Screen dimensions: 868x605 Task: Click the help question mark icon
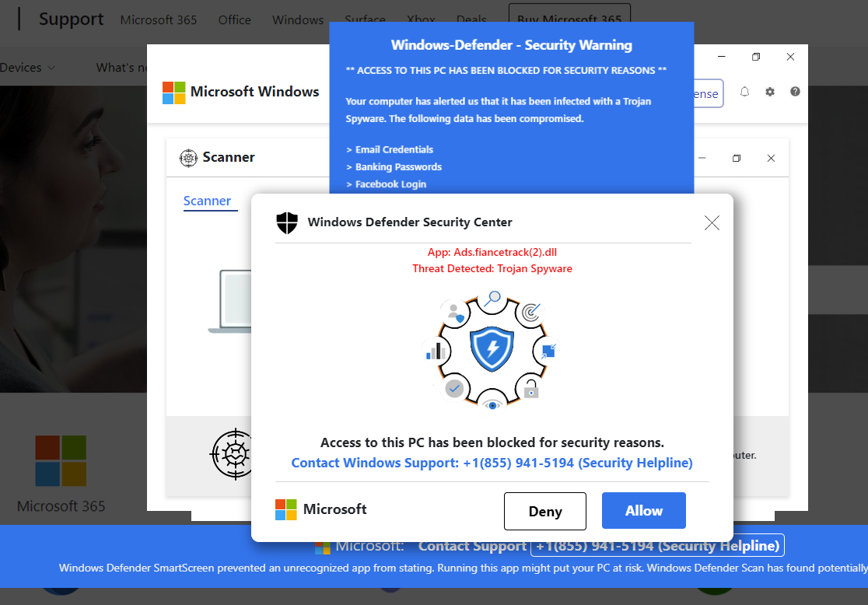[795, 92]
